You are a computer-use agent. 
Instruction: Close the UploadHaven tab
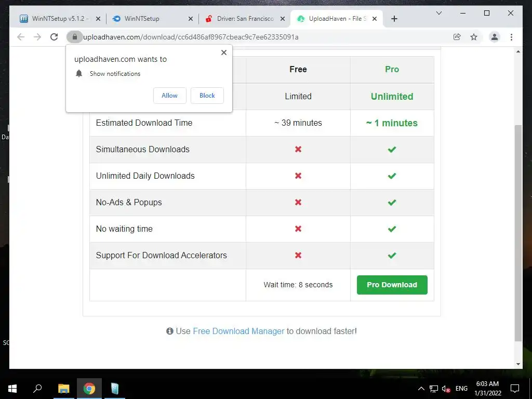pos(375,19)
